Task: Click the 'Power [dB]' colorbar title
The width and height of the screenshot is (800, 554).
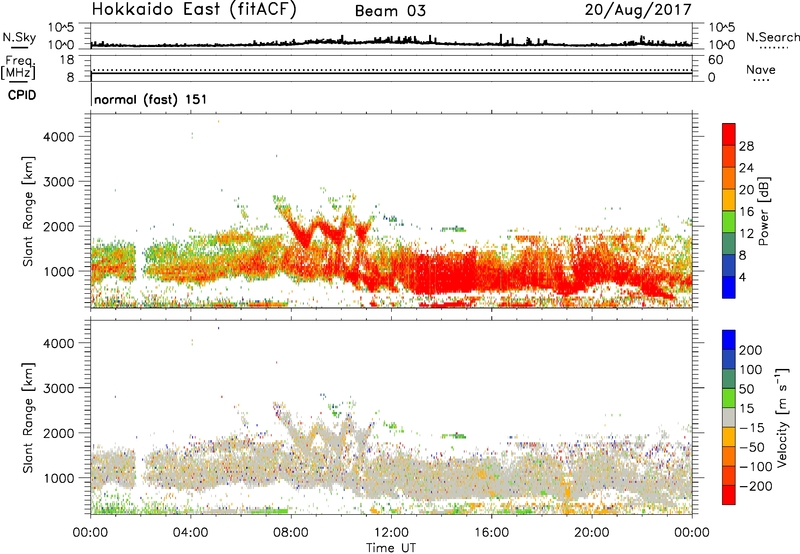Action: [x=763, y=211]
